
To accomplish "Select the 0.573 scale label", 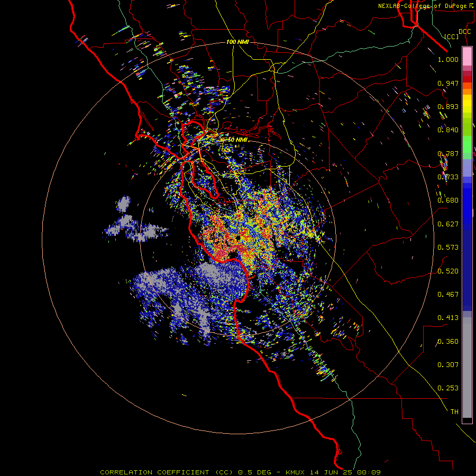I will [x=448, y=247].
